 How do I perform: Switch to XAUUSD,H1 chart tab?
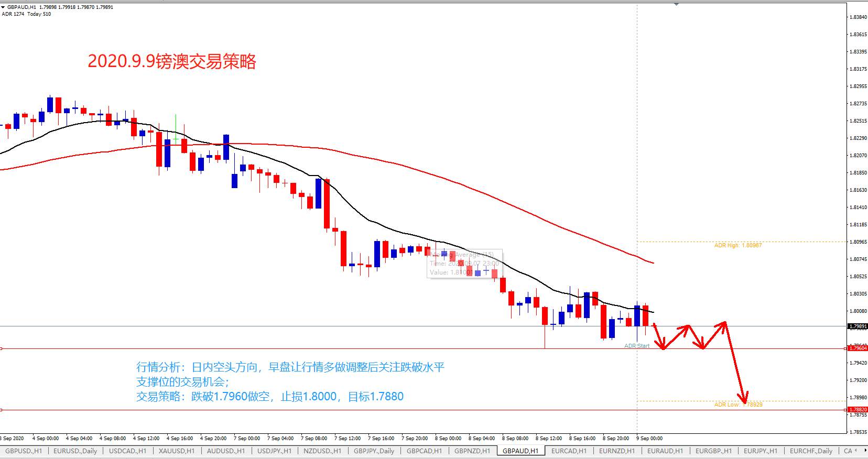(x=177, y=451)
